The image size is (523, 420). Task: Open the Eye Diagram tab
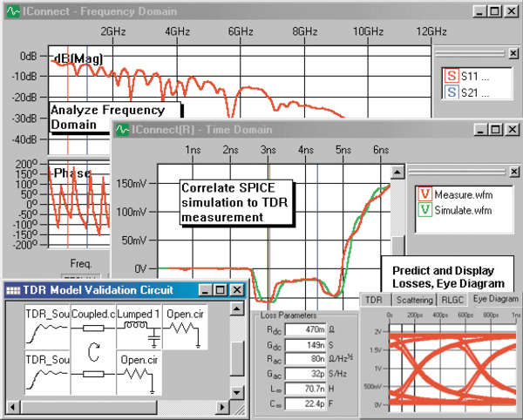click(x=495, y=299)
